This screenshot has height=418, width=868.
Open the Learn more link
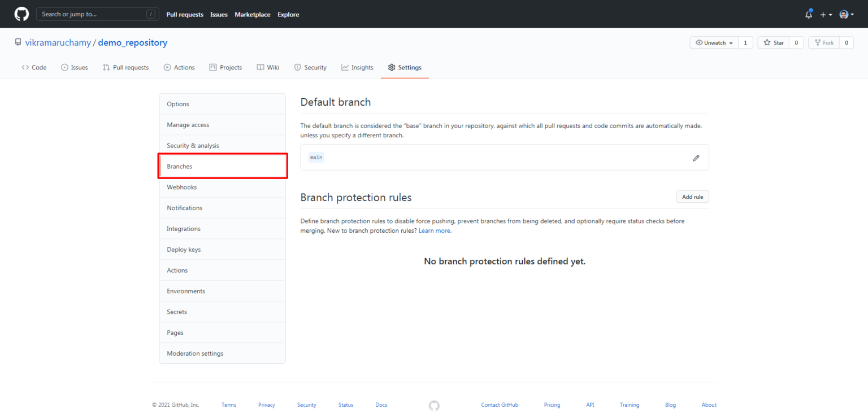click(434, 230)
